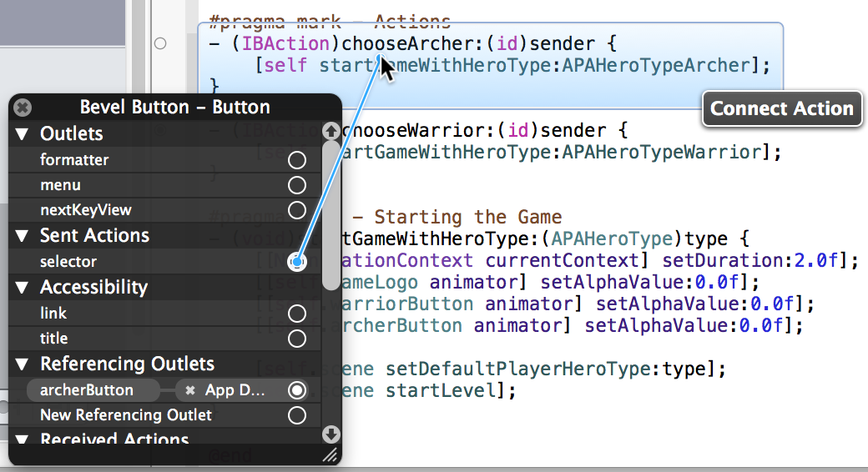Click the selector sent action circle

coord(297,262)
